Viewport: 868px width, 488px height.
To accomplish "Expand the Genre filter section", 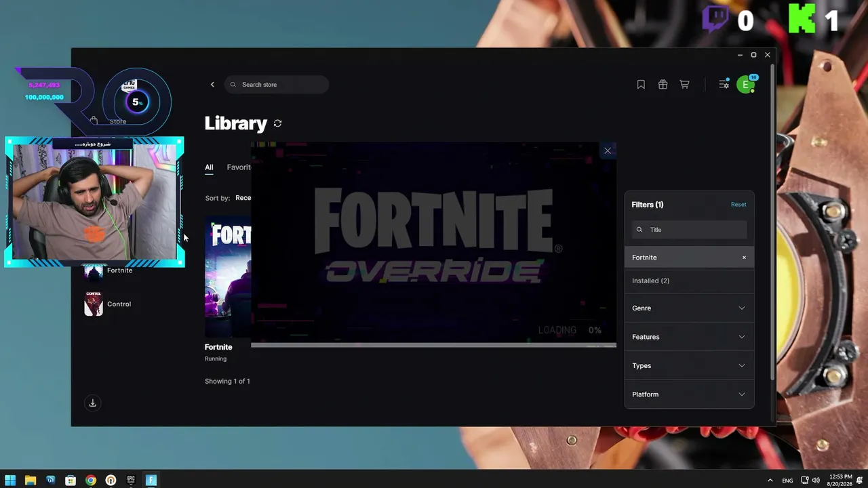I will pyautogui.click(x=689, y=308).
